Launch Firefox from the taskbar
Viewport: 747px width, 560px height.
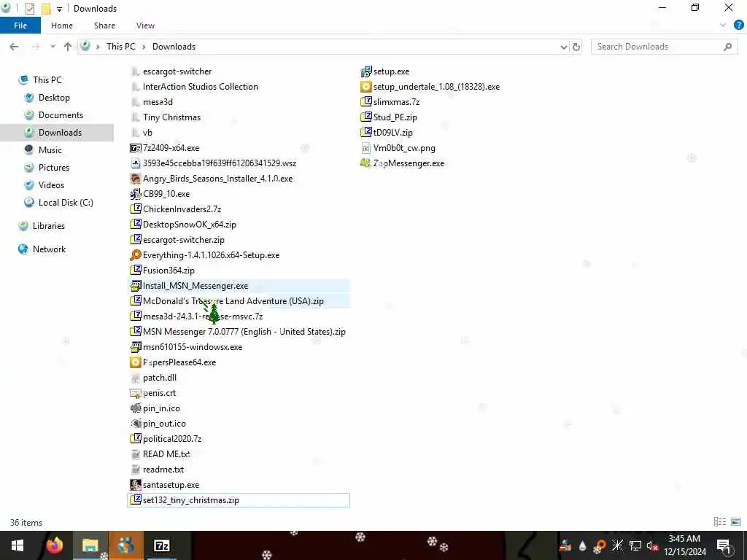(54, 545)
